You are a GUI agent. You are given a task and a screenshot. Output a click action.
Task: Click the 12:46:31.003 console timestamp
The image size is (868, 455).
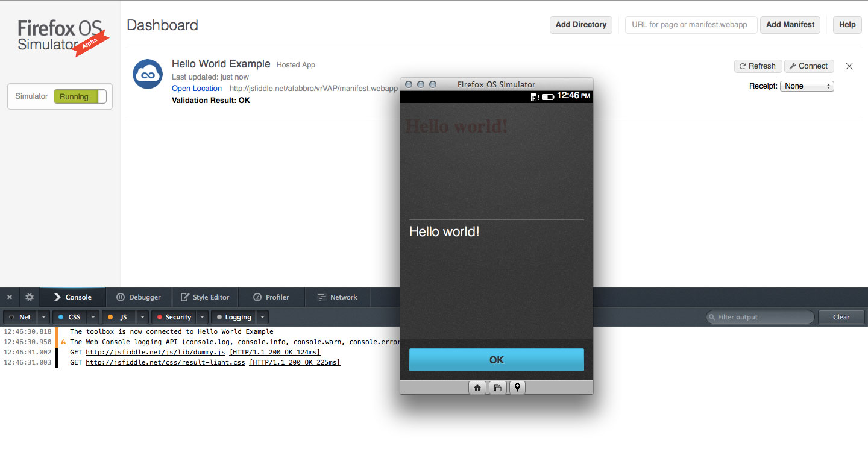click(x=27, y=362)
